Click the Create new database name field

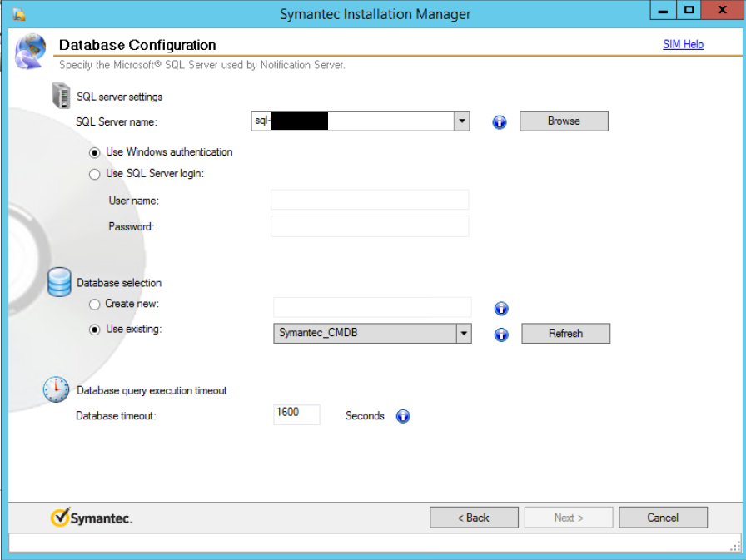[x=372, y=307]
